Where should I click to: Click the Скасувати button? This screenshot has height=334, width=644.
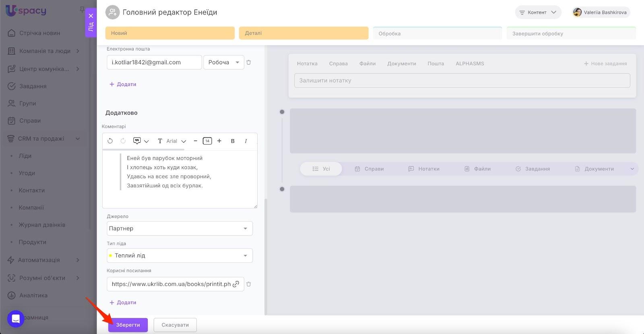[x=175, y=325]
